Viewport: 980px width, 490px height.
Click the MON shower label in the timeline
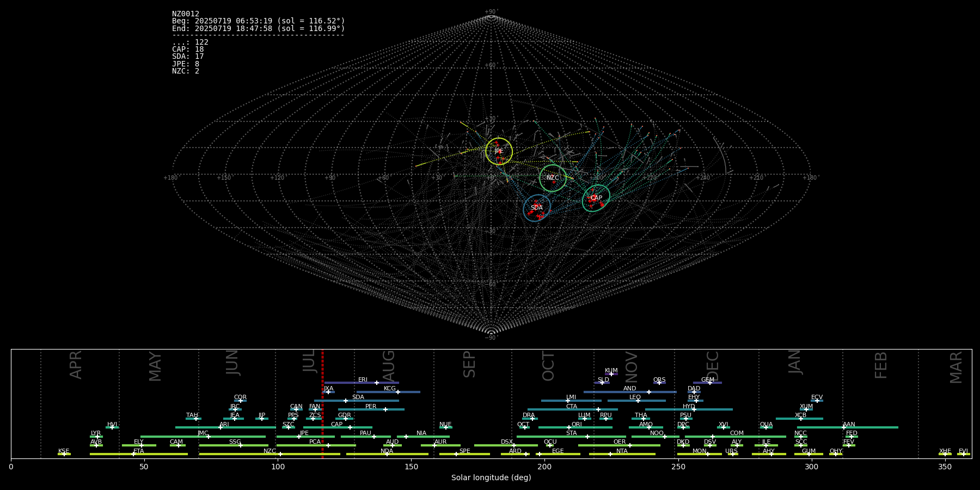click(699, 451)
